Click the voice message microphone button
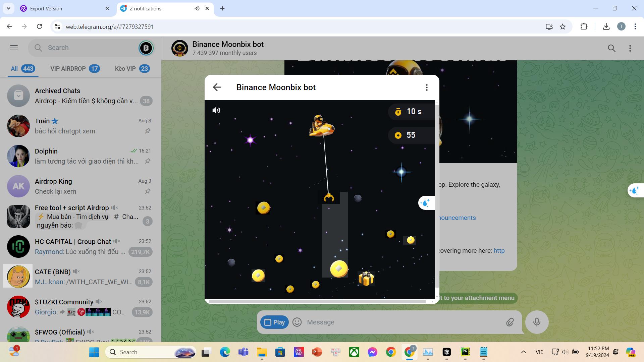This screenshot has height=362, width=644. [x=537, y=322]
